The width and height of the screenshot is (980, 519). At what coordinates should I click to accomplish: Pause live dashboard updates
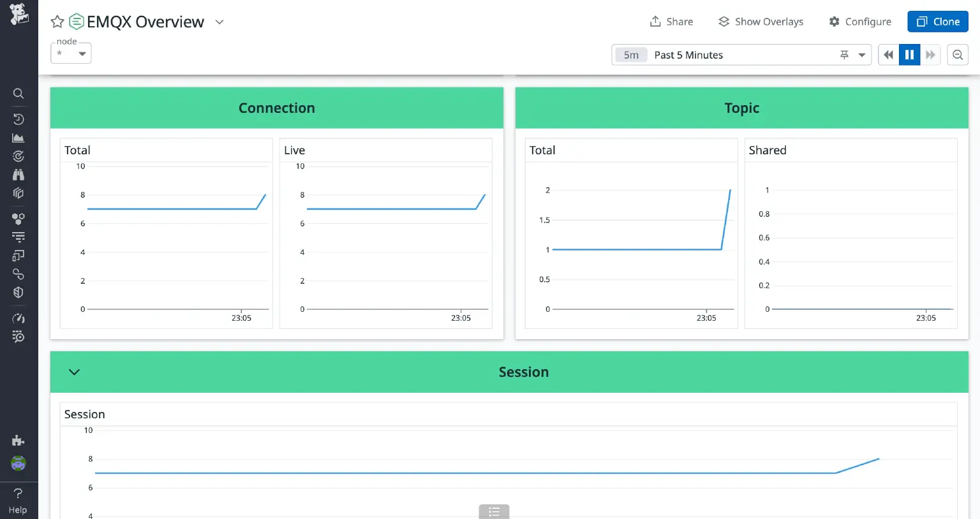point(909,54)
